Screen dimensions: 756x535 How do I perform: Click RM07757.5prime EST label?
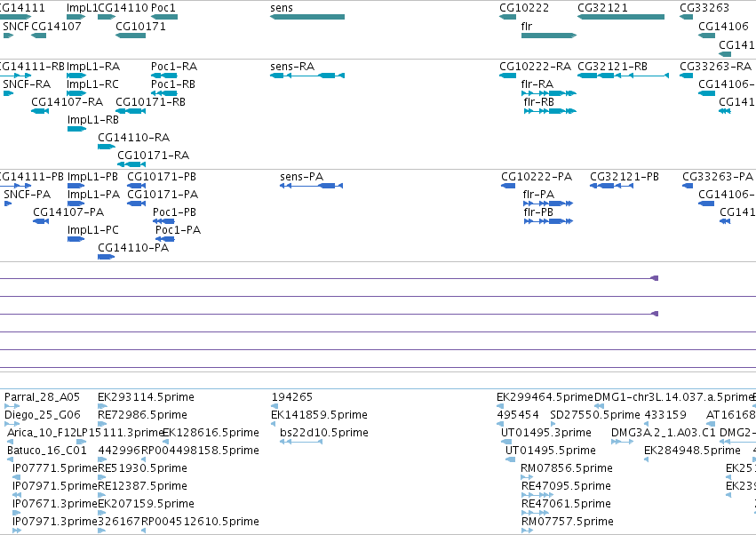tap(568, 522)
